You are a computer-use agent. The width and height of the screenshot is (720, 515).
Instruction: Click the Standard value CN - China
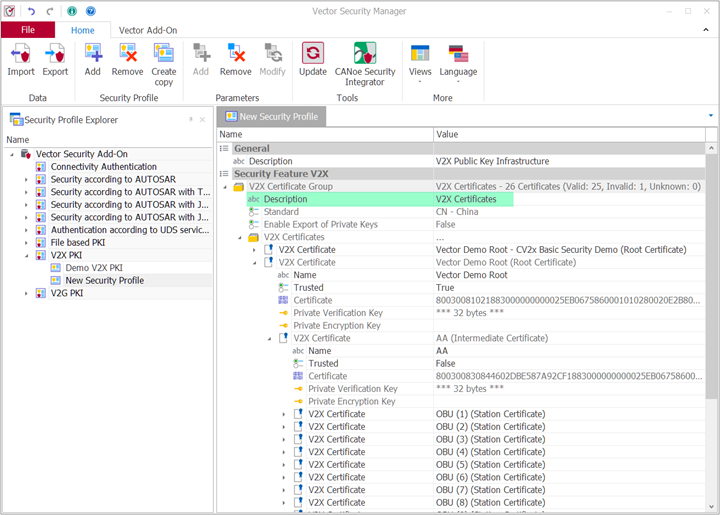[x=457, y=212]
